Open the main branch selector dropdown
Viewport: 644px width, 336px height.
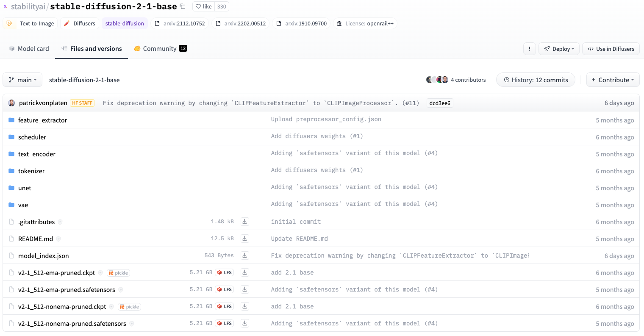tap(22, 80)
